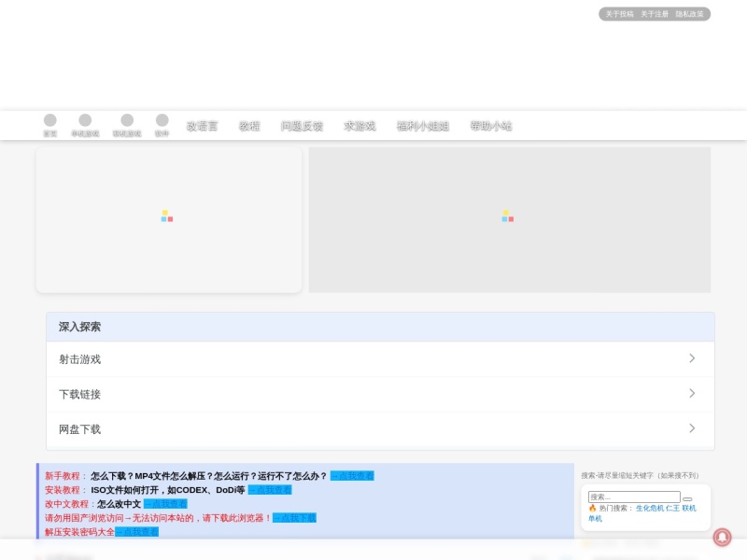
Task: Click the 隐私政策 link in top bar
Action: point(689,14)
